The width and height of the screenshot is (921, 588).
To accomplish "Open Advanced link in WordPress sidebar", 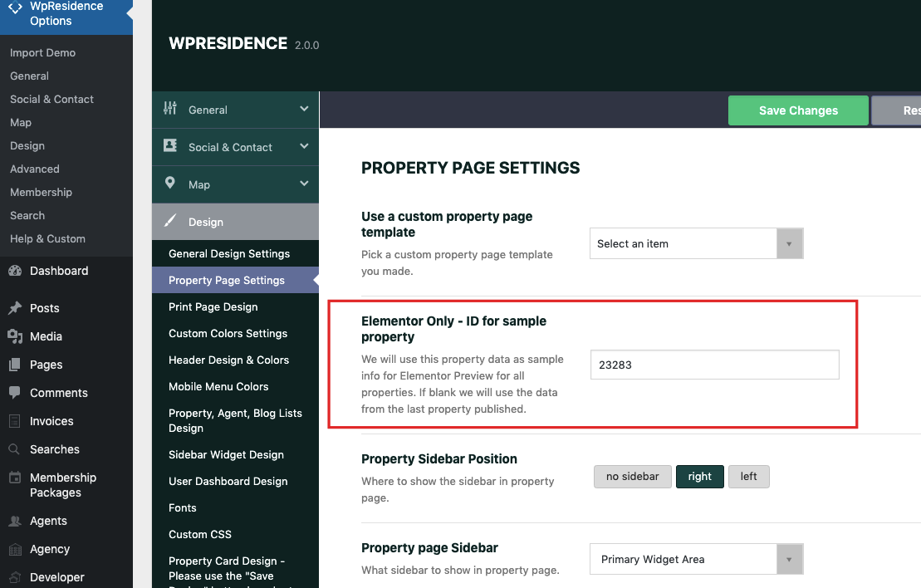I will click(35, 169).
